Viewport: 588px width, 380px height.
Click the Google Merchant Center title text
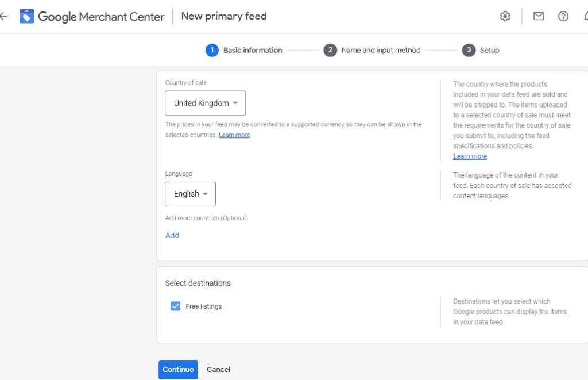pos(101,17)
